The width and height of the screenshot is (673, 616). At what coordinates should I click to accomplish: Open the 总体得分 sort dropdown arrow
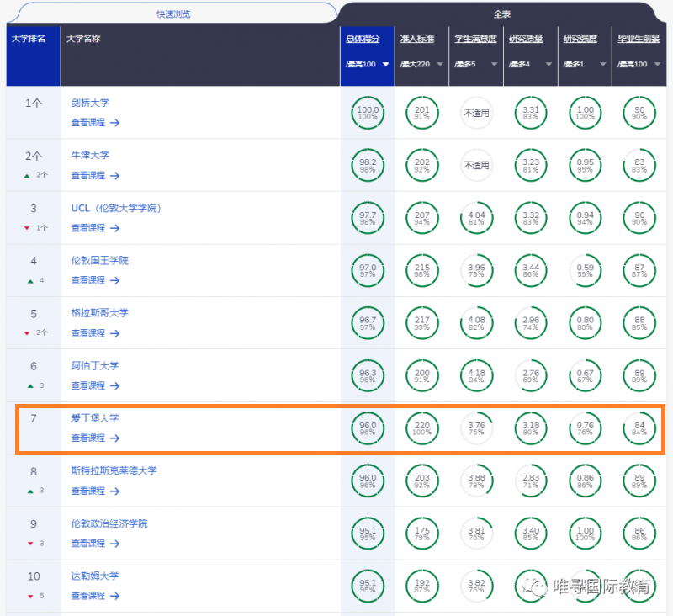(x=386, y=65)
